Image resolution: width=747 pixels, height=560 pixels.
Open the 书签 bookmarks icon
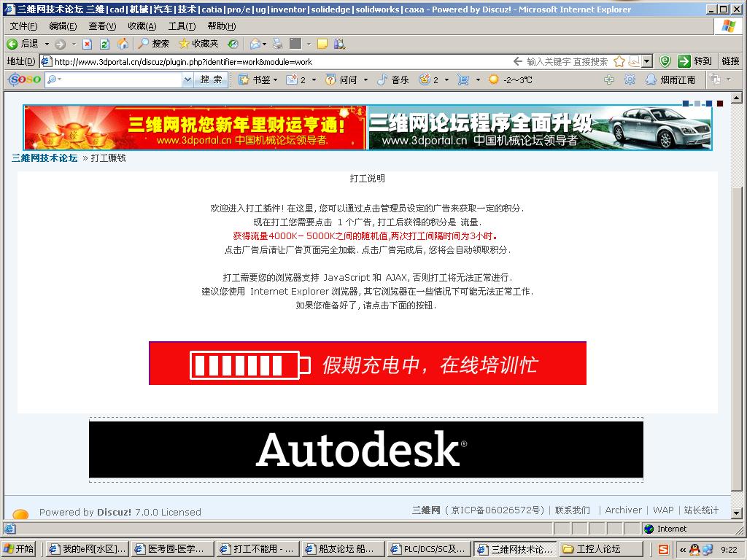(244, 79)
